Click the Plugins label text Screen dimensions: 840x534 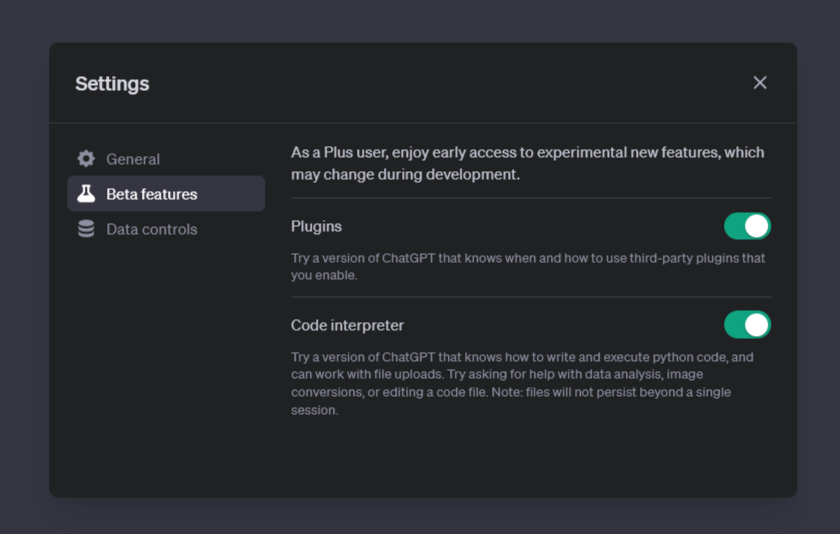pos(316,227)
